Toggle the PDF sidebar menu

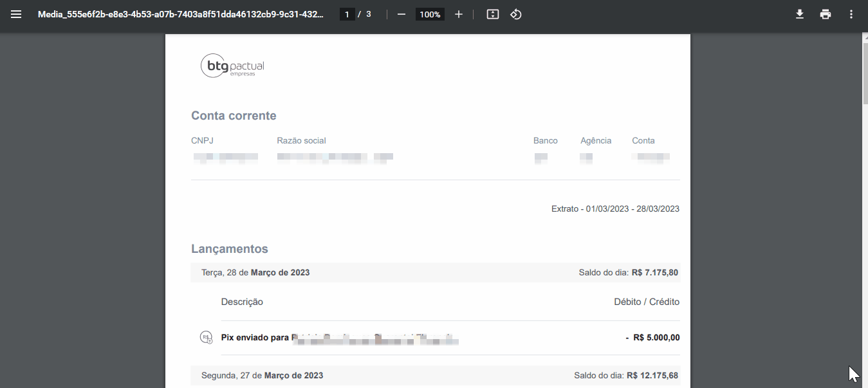[x=16, y=14]
